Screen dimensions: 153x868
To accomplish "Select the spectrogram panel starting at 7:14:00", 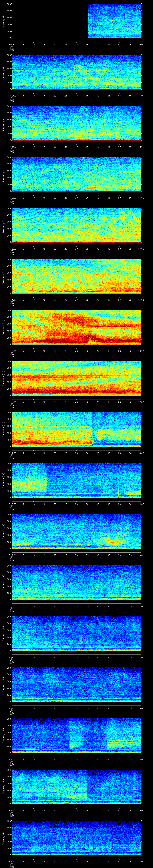I will pyautogui.click(x=77, y=276).
